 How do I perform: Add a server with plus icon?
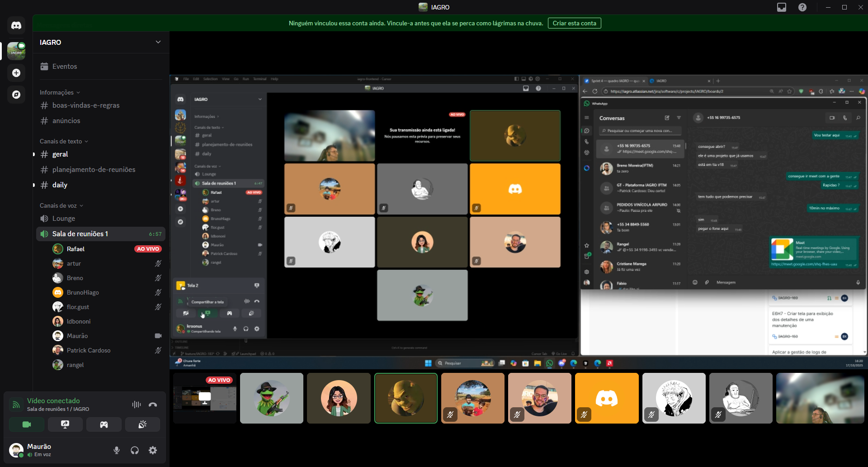[x=16, y=73]
